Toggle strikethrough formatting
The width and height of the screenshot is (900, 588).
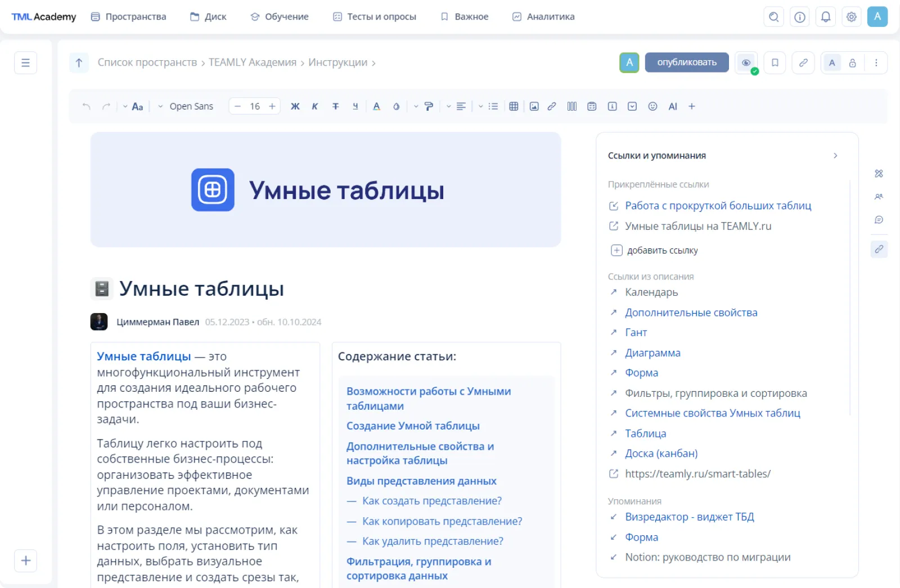click(x=335, y=106)
